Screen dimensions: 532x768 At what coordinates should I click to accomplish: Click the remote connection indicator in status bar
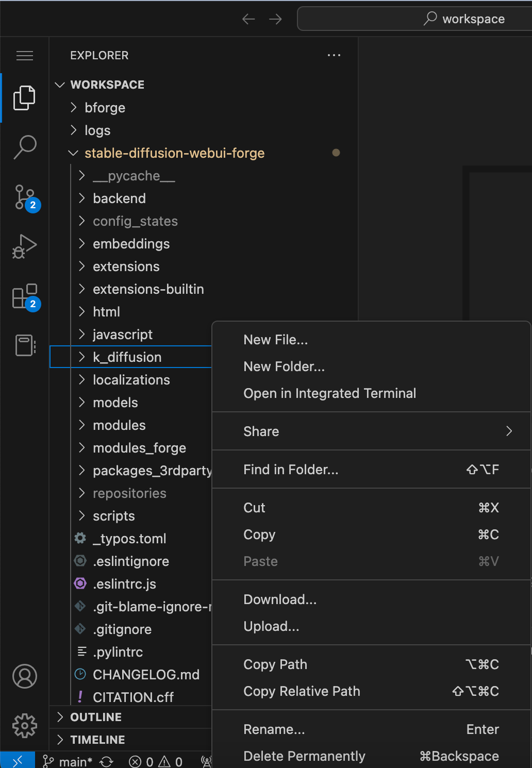pos(18,761)
